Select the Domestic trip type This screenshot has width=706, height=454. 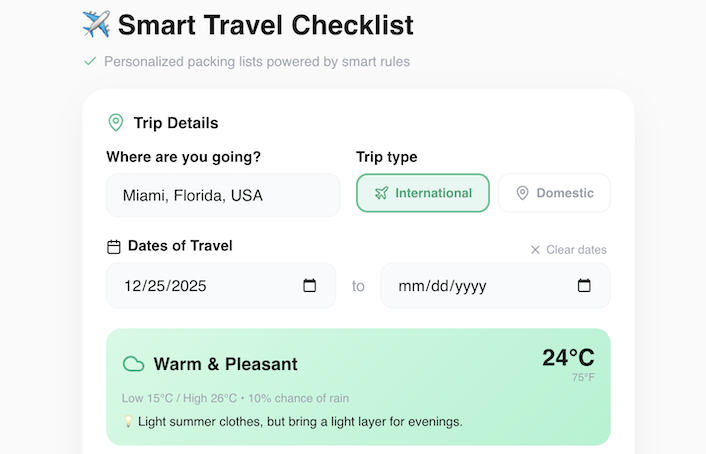click(x=554, y=193)
